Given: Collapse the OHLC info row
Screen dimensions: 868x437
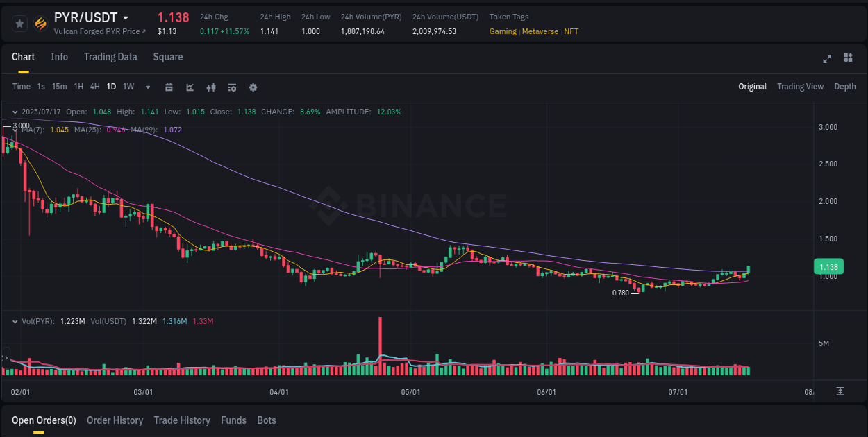Looking at the screenshot, I should pos(15,112).
